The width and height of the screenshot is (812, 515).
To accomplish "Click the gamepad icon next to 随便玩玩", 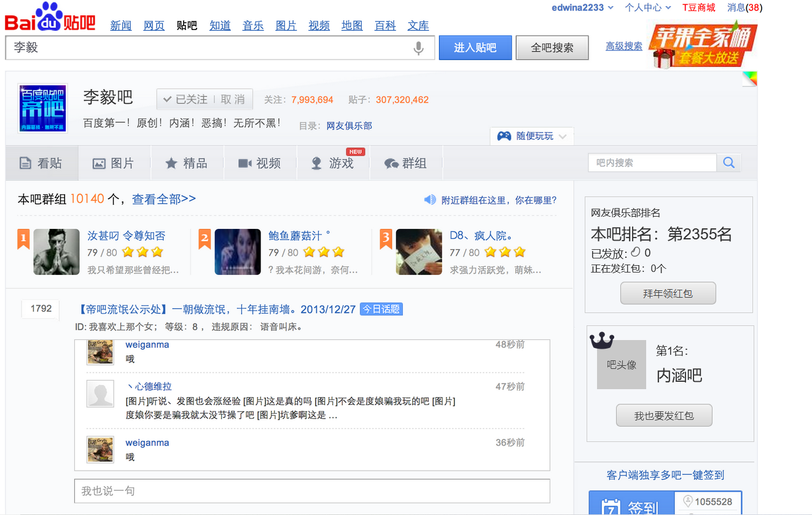I will pos(504,136).
